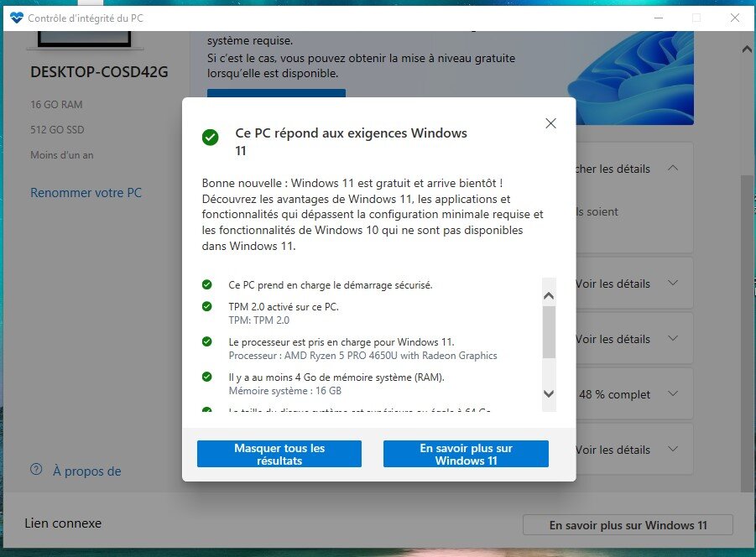The height and width of the screenshot is (557, 756).
Task: Expand first Voir les détails chevron
Action: (x=673, y=284)
